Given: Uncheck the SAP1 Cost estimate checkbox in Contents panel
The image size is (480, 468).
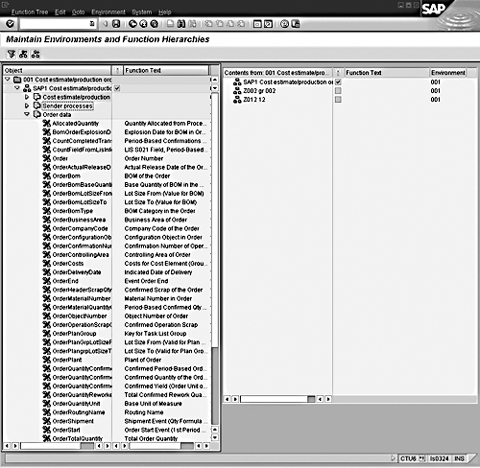Looking at the screenshot, I should coord(338,82).
